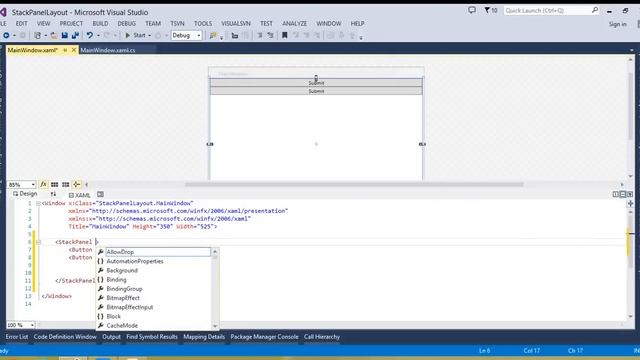Open the Output panel tab
The height and width of the screenshot is (360, 640).
coord(111,337)
